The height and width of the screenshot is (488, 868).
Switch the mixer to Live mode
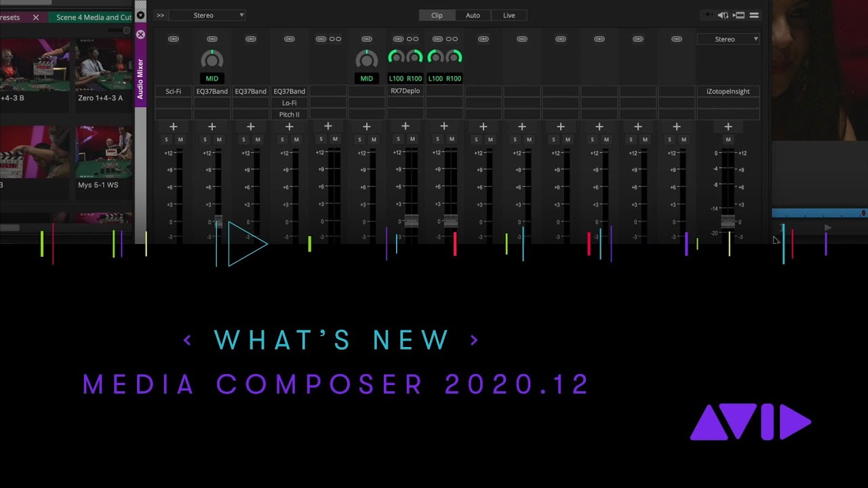point(509,15)
